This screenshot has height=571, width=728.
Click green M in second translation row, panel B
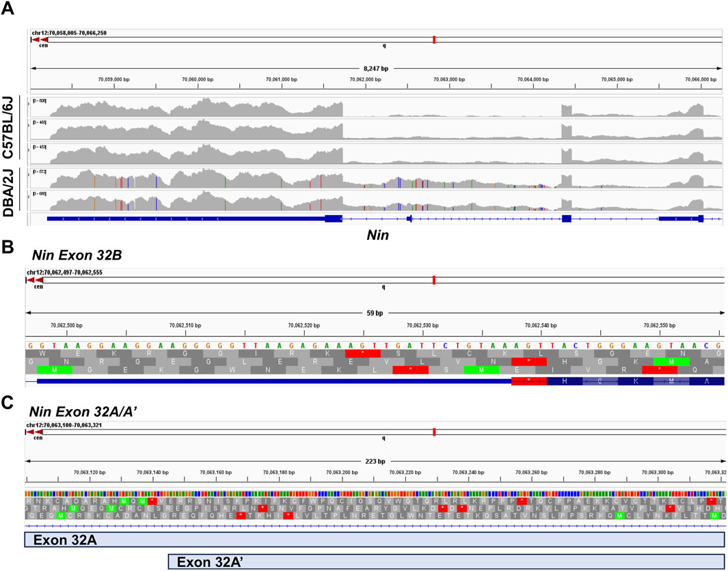click(671, 361)
